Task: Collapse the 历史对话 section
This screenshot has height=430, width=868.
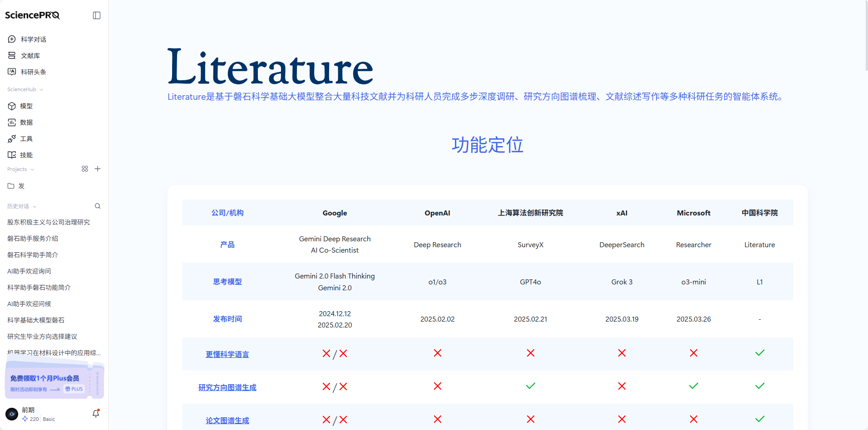Action: (x=35, y=206)
